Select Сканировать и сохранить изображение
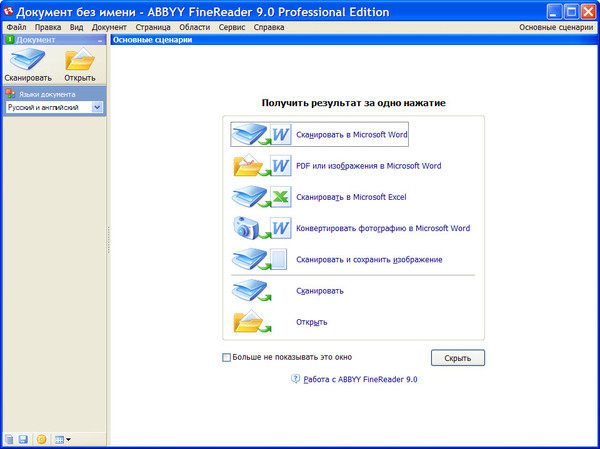This screenshot has height=449, width=600. tap(337, 260)
